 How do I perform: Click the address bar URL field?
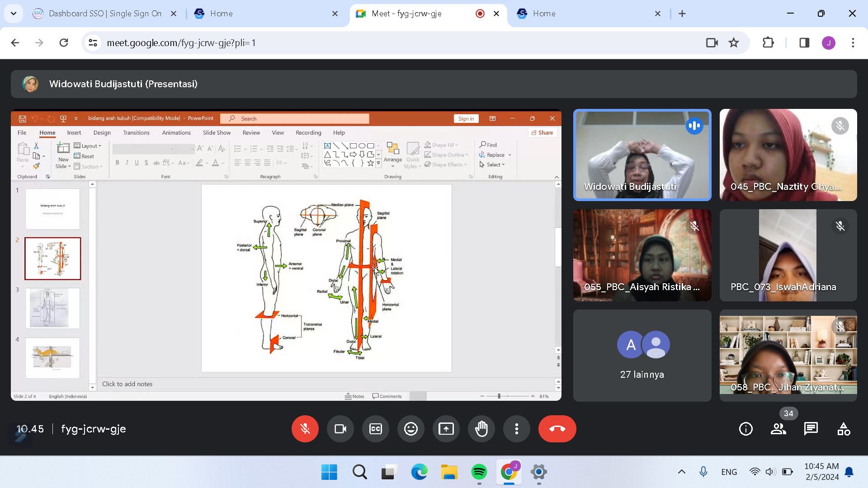pos(398,42)
